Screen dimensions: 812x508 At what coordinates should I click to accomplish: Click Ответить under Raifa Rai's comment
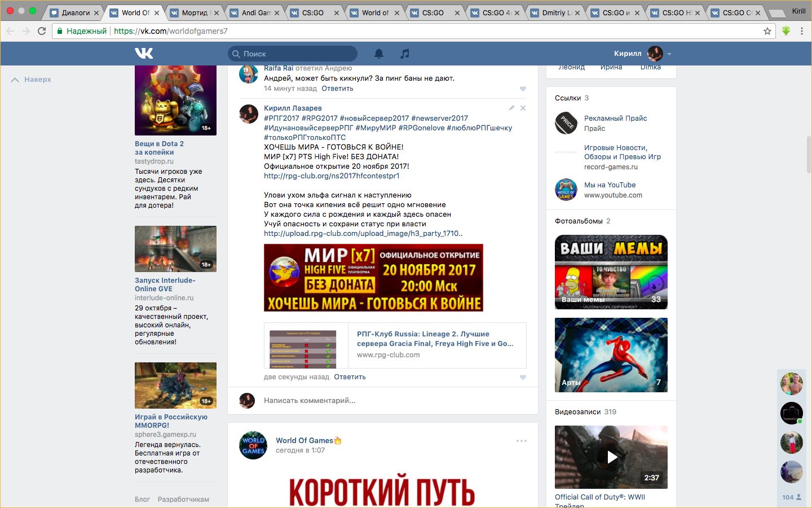tap(337, 89)
